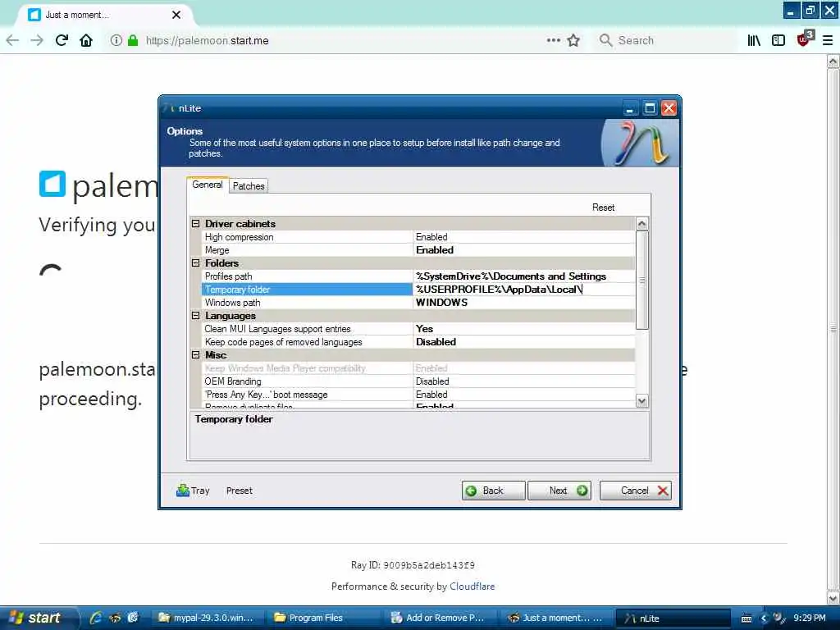Click the keyboard icon in system tray

point(746,619)
